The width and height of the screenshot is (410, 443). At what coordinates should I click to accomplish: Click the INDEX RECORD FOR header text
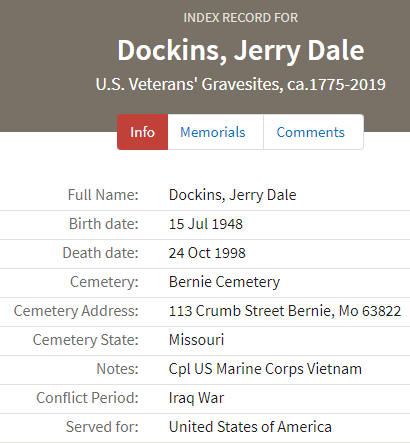coord(241,18)
